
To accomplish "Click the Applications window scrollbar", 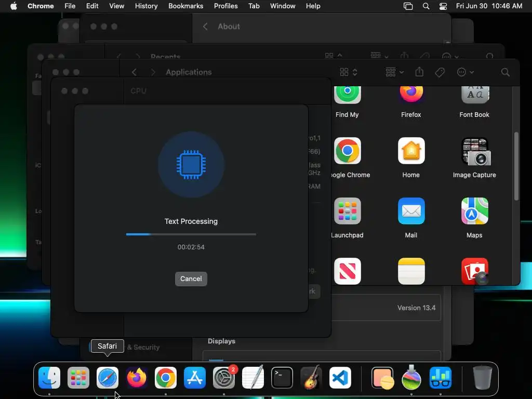I will pos(516,166).
